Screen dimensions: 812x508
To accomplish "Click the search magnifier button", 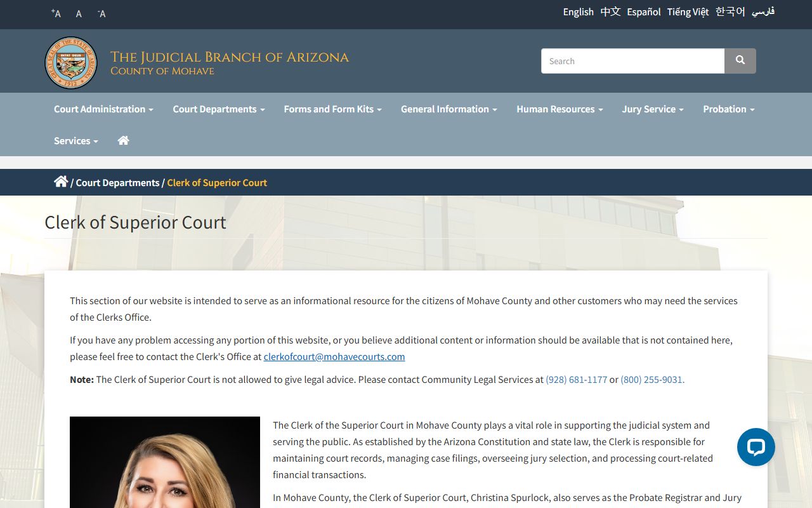I will (740, 61).
